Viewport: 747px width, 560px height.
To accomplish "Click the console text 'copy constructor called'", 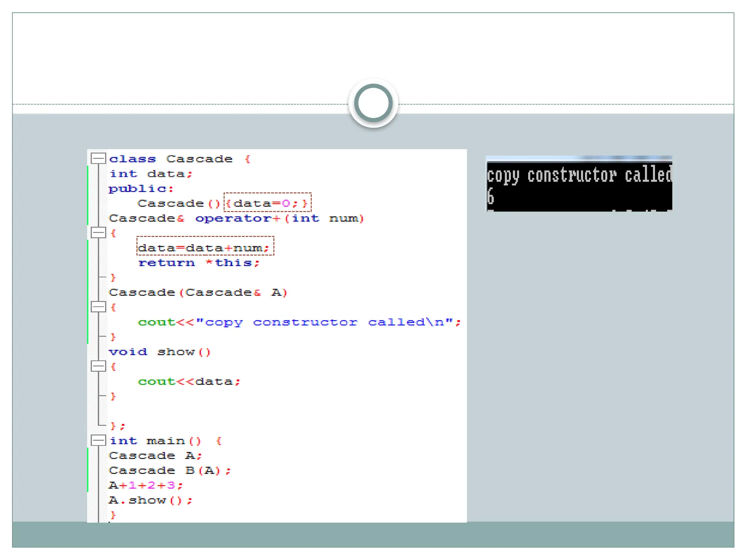I will [579, 175].
